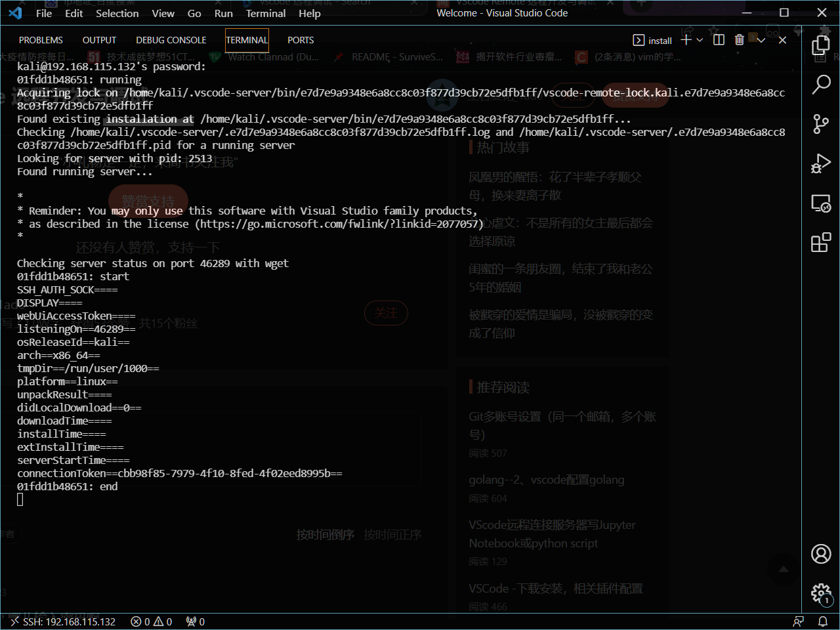Open the Extensions view
Image resolution: width=840 pixels, height=630 pixels.
pos(821,242)
